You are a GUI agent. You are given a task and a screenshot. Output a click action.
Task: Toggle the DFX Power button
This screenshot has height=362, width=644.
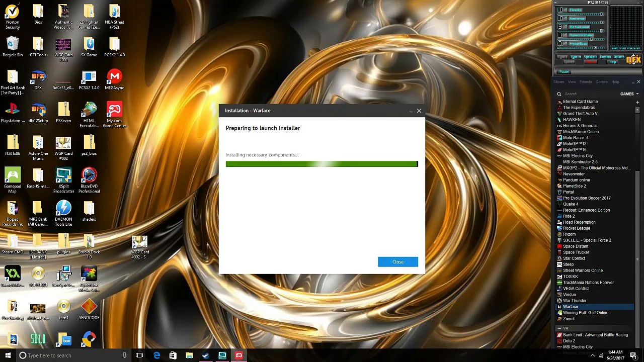564,72
